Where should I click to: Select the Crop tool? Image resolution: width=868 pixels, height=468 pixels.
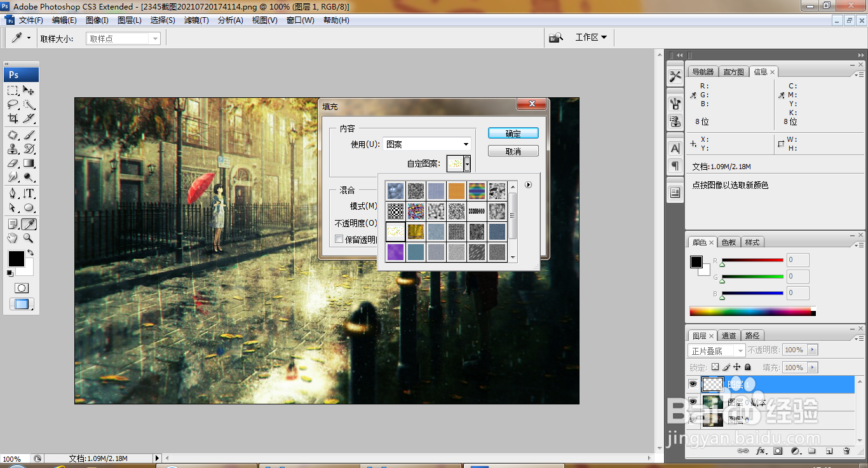coord(13,118)
